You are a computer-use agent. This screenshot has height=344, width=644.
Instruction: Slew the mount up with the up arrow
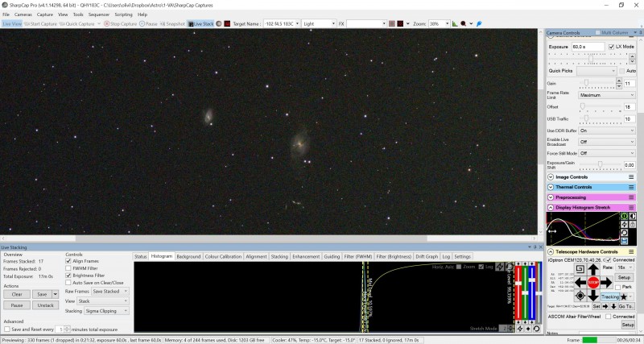click(x=593, y=270)
